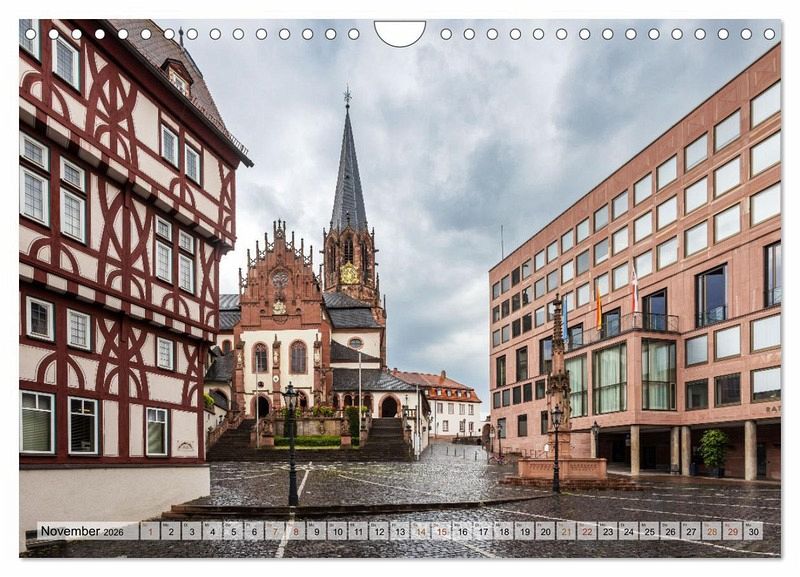Choose date cell 14 of November
The height and width of the screenshot is (577, 800).
pyautogui.click(x=421, y=531)
